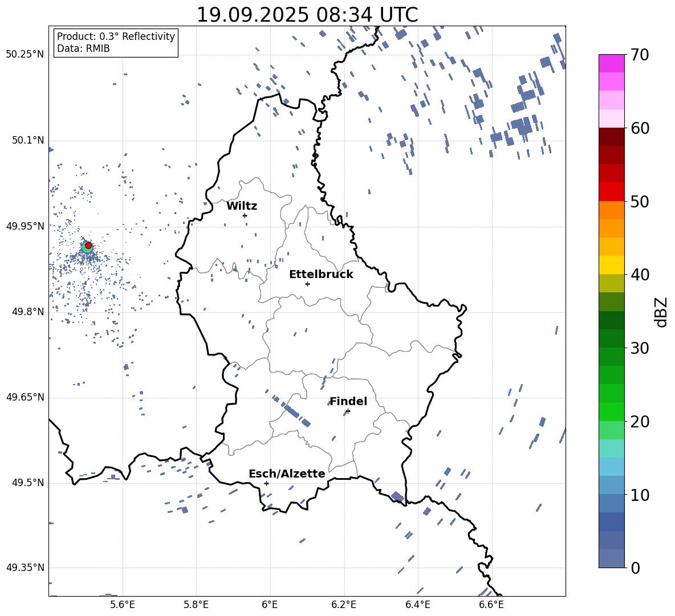
Task: Click the colorbar tick label 40
Action: pyautogui.click(x=640, y=275)
